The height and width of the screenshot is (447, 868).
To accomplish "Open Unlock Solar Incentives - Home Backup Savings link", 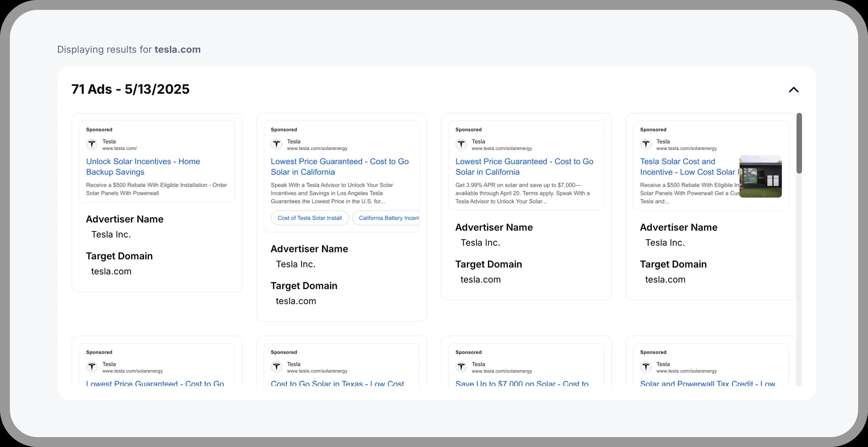I will click(143, 166).
